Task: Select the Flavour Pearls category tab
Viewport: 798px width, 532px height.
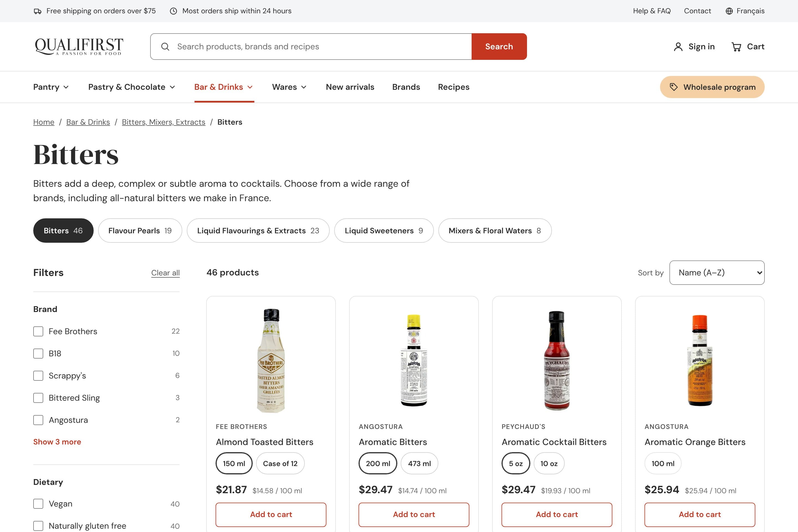Action: click(140, 231)
